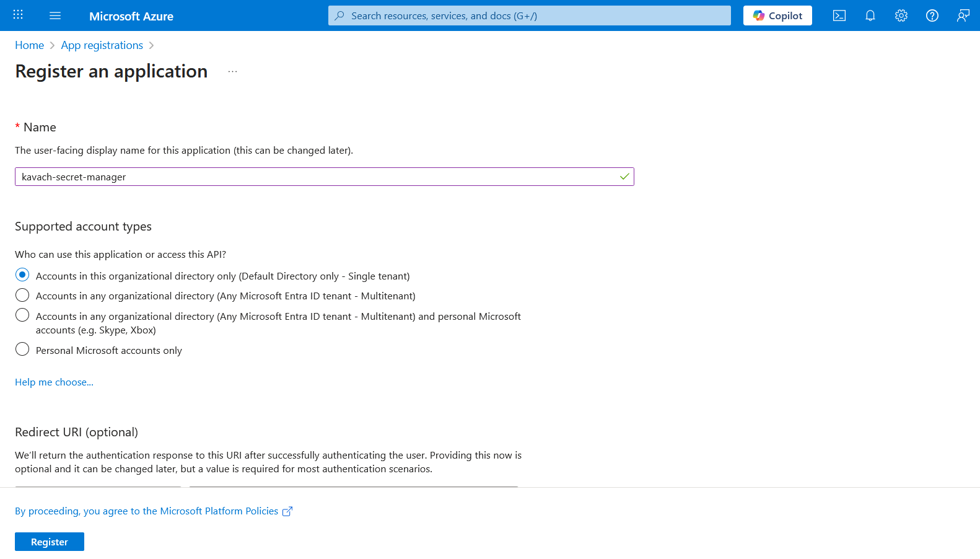Click the external link icon beside Policies

pyautogui.click(x=287, y=511)
